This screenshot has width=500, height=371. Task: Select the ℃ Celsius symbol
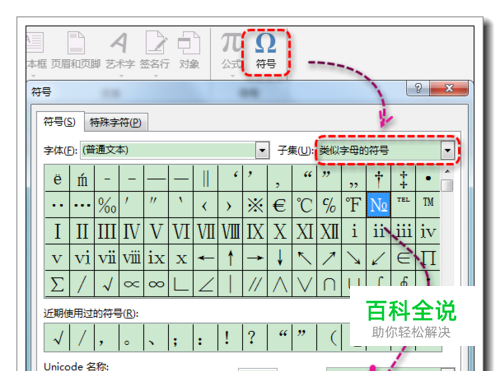pos(305,205)
